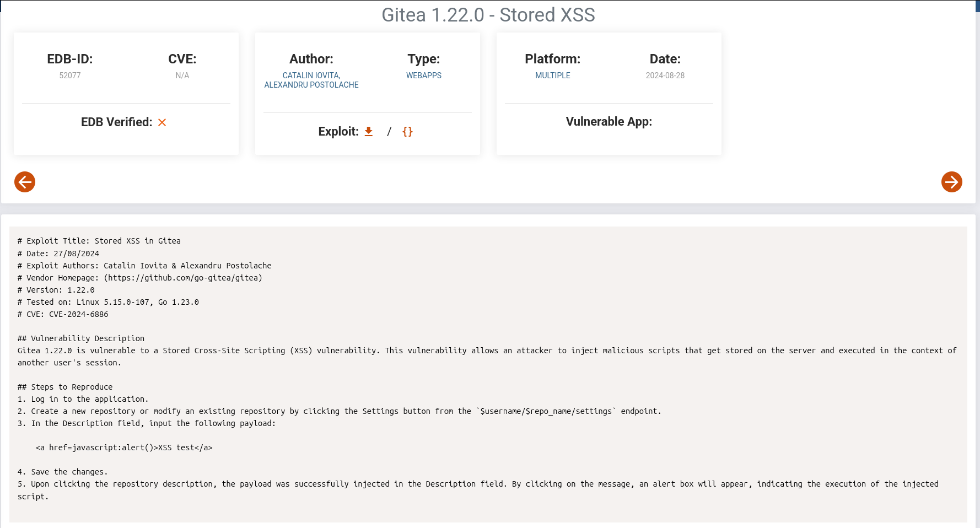
Task: Click the Vulnerability Description heading
Action: tap(81, 338)
